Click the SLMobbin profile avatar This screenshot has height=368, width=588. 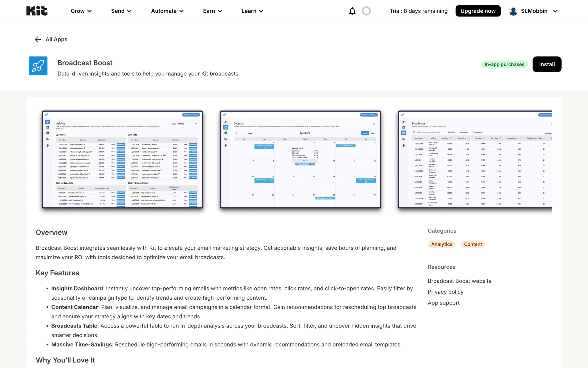pos(513,11)
